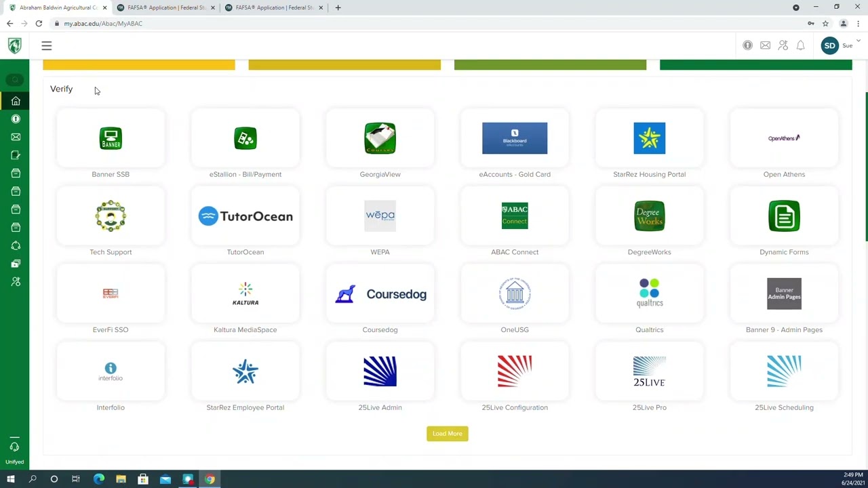This screenshot has width=868, height=488.
Task: Launch DegreeWorks app
Action: tap(649, 216)
